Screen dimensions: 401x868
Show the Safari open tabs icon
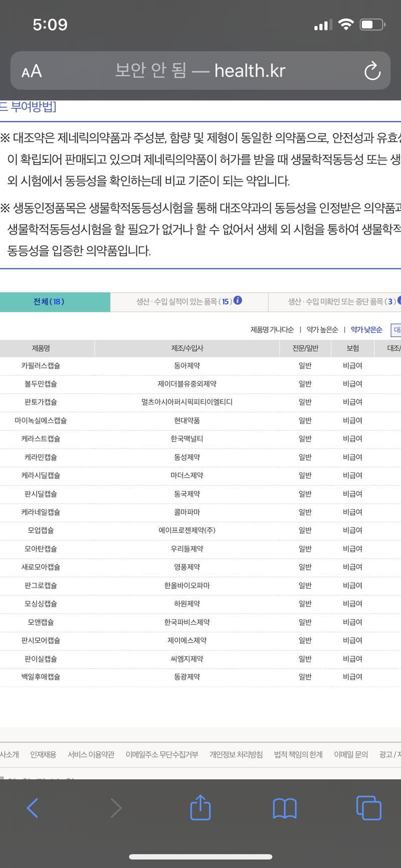click(x=368, y=808)
